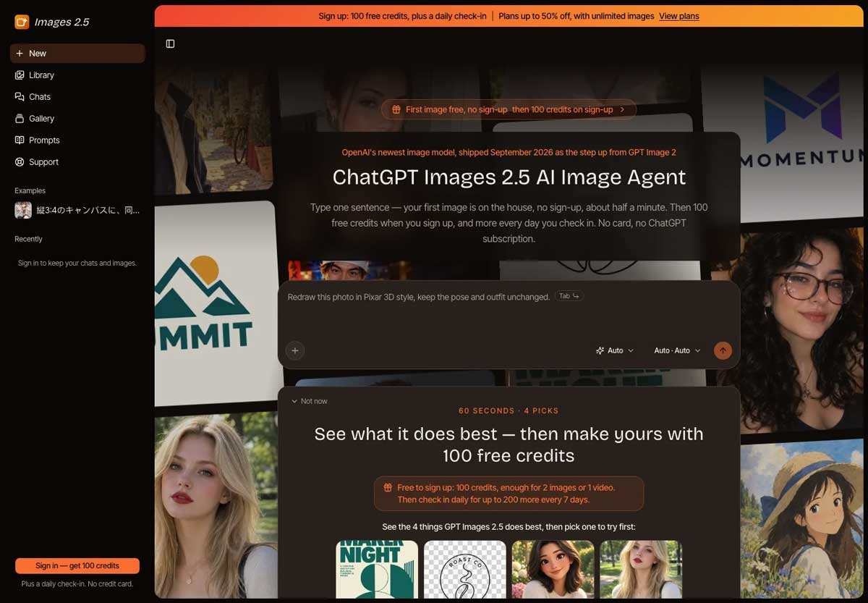Click the Support lifebuoy icon
868x603 pixels.
tap(20, 162)
